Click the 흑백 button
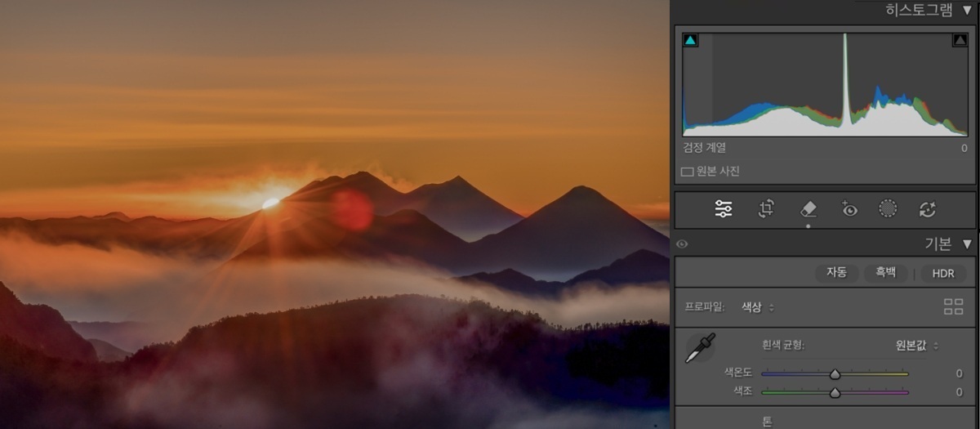 tap(885, 273)
